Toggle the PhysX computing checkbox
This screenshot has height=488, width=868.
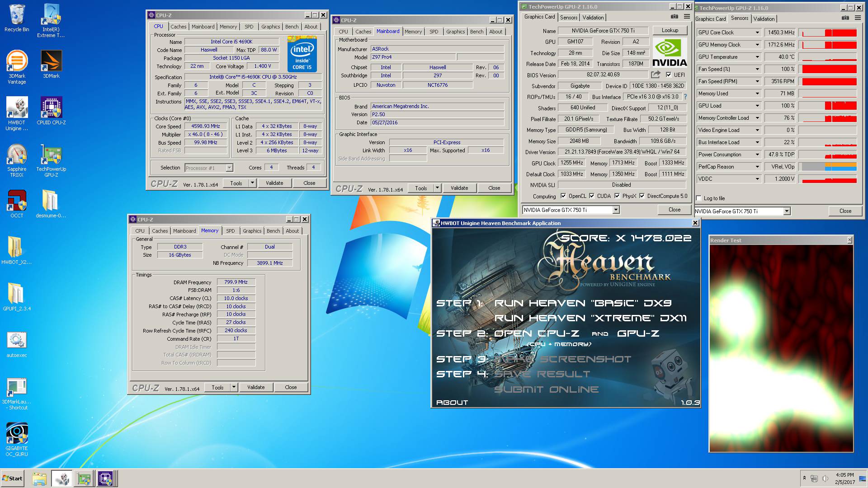click(x=617, y=196)
